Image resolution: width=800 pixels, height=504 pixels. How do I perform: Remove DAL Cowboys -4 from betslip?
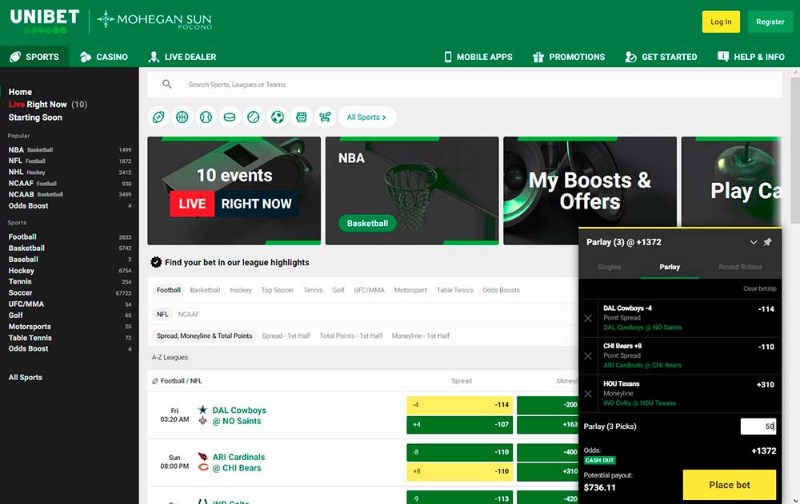[x=588, y=318]
